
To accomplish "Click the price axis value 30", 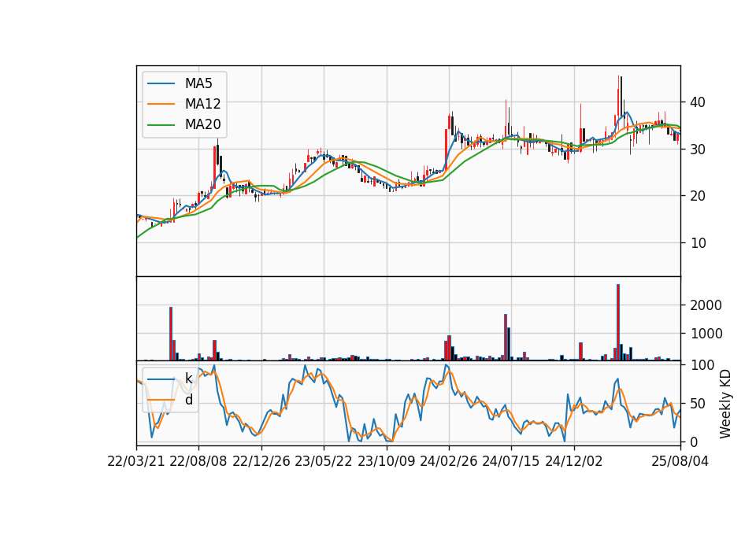I will pyautogui.click(x=698, y=150).
